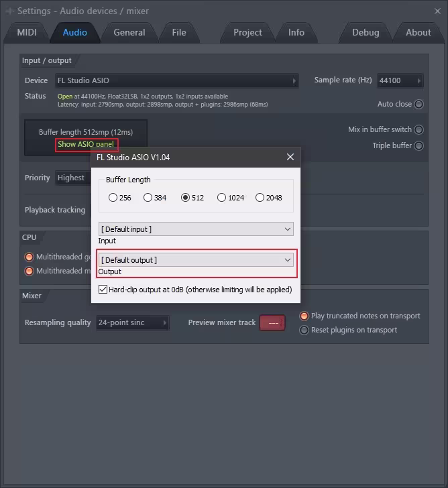Viewport: 448px width, 488px height.
Task: Select 1024 buffer length radio button
Action: (x=221, y=198)
